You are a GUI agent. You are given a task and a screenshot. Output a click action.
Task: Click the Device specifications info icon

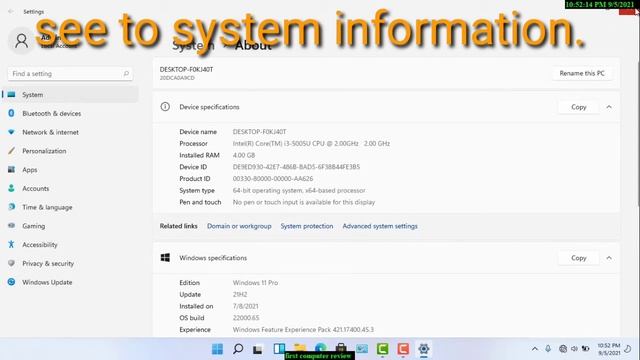[x=165, y=107]
